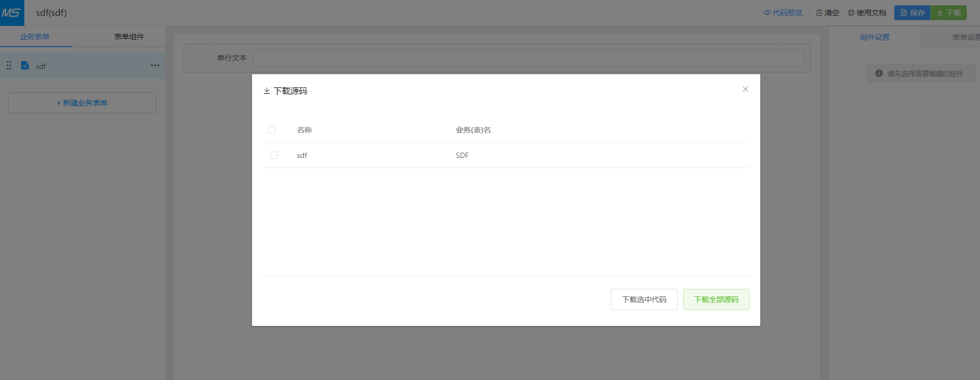The image size is (980, 380).
Task: Open the usage documentation link
Action: click(867, 13)
